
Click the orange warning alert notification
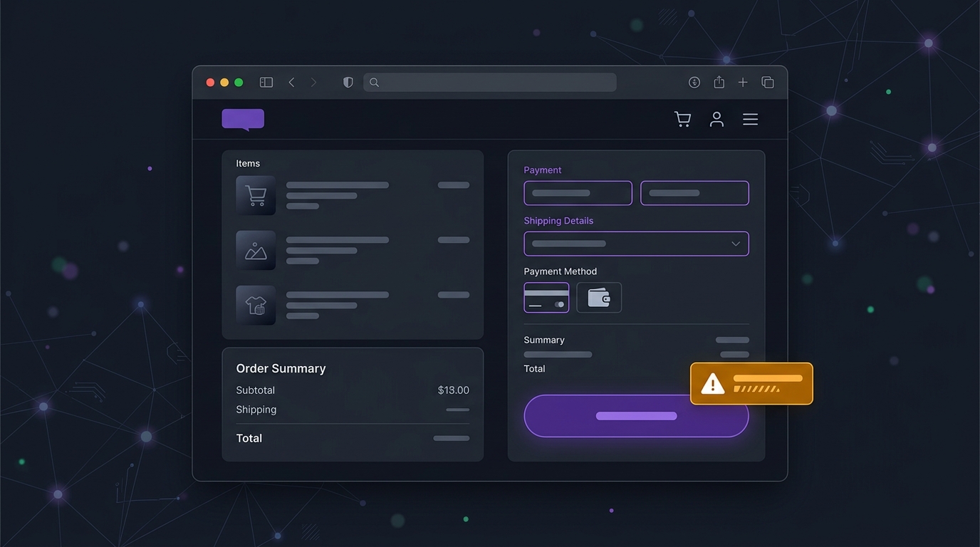tap(751, 384)
